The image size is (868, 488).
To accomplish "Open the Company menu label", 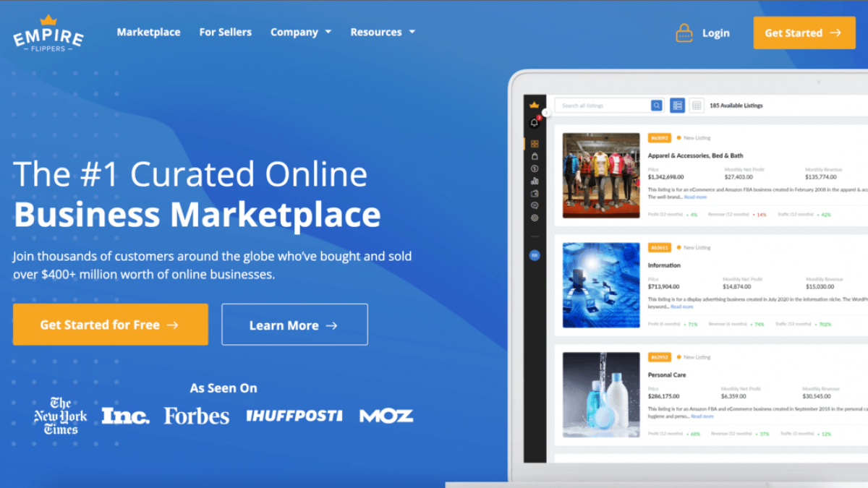I will (x=294, y=32).
